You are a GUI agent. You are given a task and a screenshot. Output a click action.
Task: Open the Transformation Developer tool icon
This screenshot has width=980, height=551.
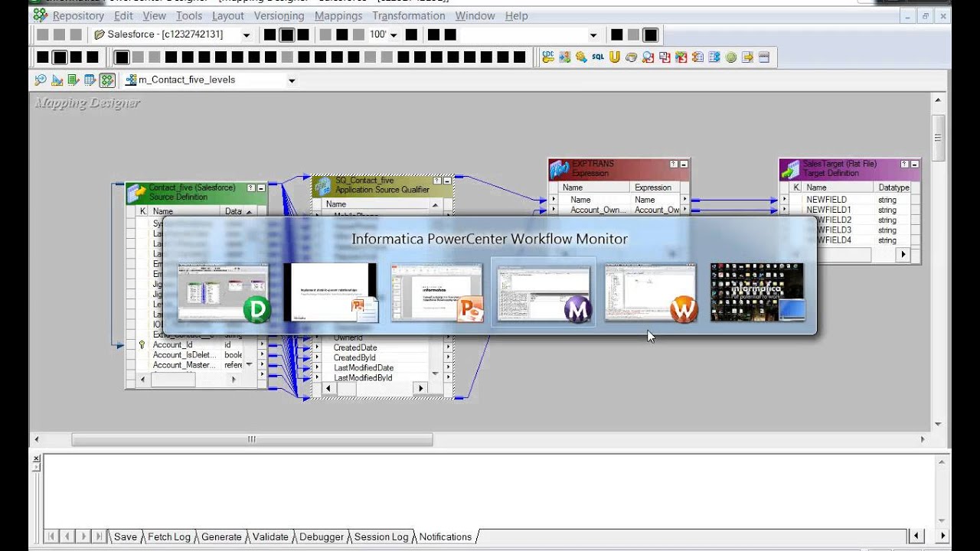click(x=73, y=80)
